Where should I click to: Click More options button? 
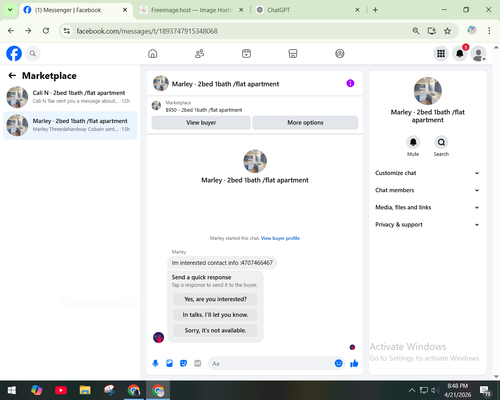click(305, 123)
